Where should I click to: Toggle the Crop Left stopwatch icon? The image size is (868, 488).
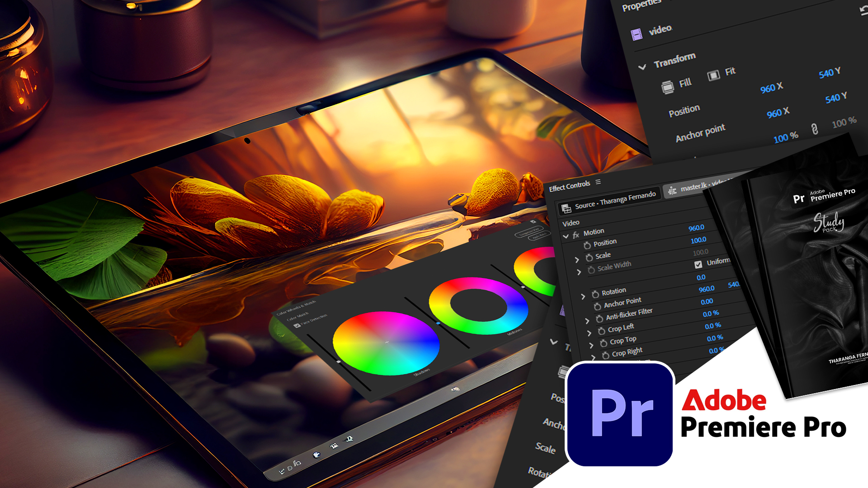click(x=602, y=331)
